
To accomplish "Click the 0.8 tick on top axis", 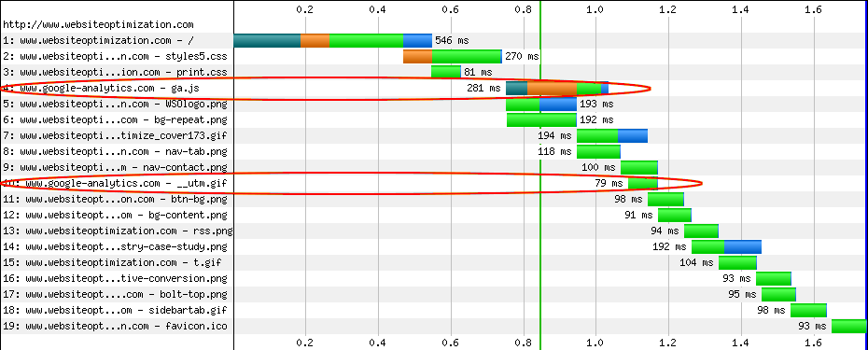I will pos(523,9).
